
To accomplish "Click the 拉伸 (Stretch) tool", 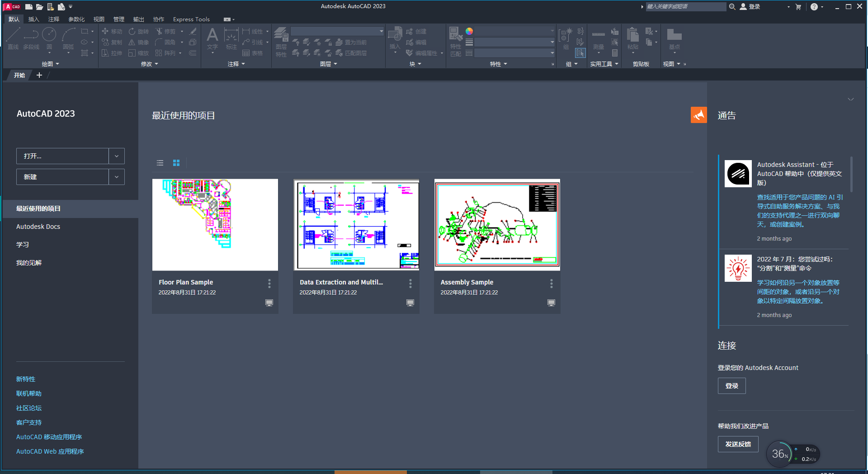I will [112, 53].
